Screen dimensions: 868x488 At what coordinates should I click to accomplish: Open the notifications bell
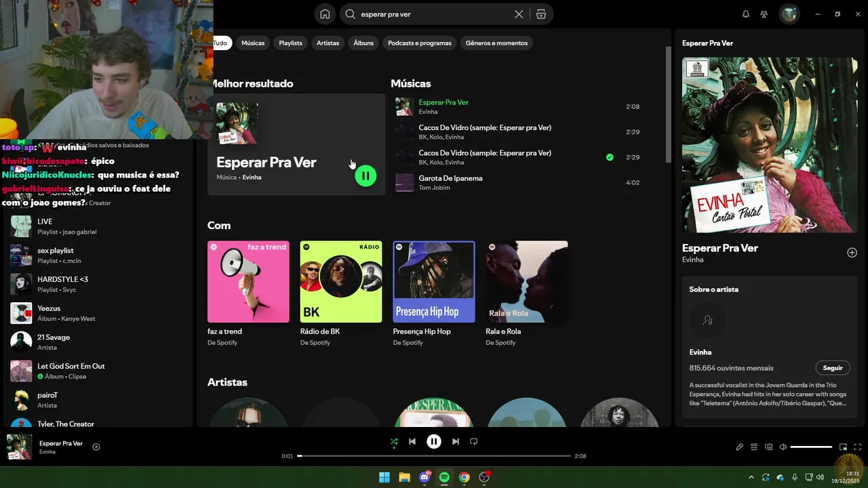[746, 14]
